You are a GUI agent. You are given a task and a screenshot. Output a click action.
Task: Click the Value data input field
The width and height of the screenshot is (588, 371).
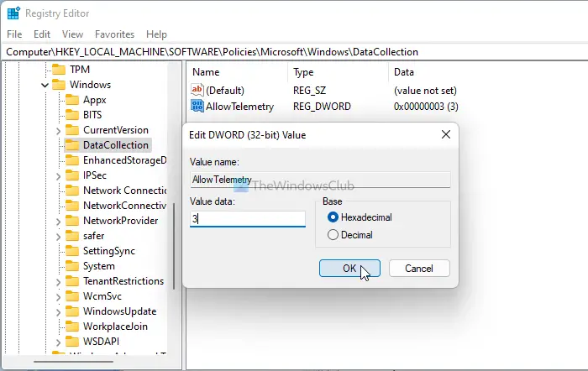click(x=248, y=219)
